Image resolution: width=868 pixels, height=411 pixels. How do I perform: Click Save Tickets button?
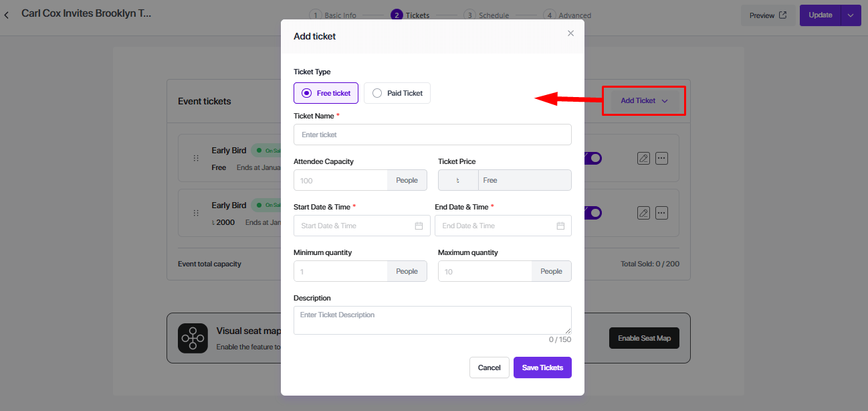point(542,367)
